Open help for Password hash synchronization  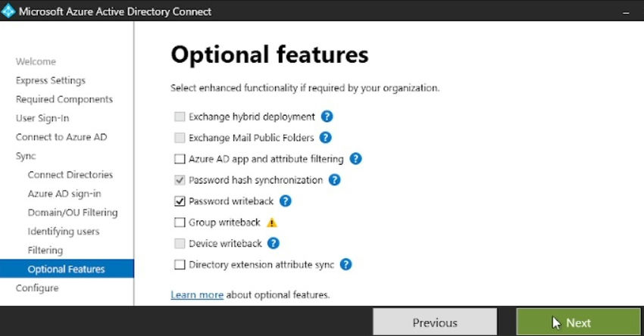334,179
